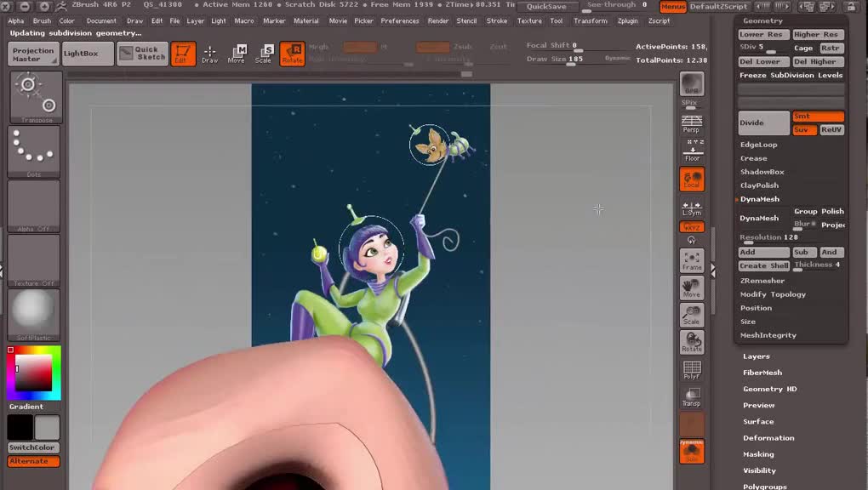Click the QuickSave button
The height and width of the screenshot is (490, 868).
click(545, 7)
